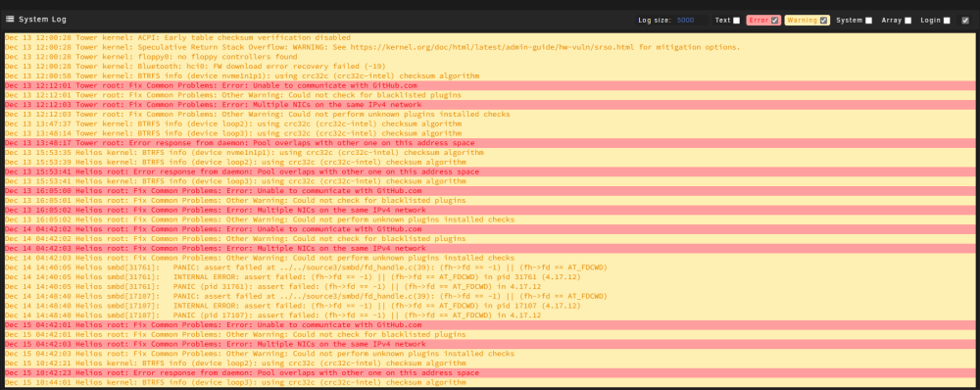980x390 pixels.
Task: Select the Speculative Return Stack Overflow log line
Action: click(x=489, y=47)
